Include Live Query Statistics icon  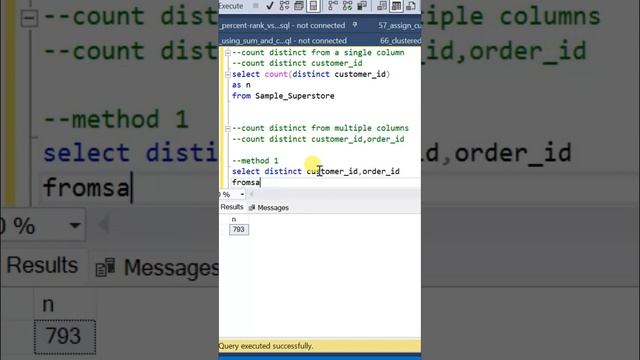(x=347, y=6)
